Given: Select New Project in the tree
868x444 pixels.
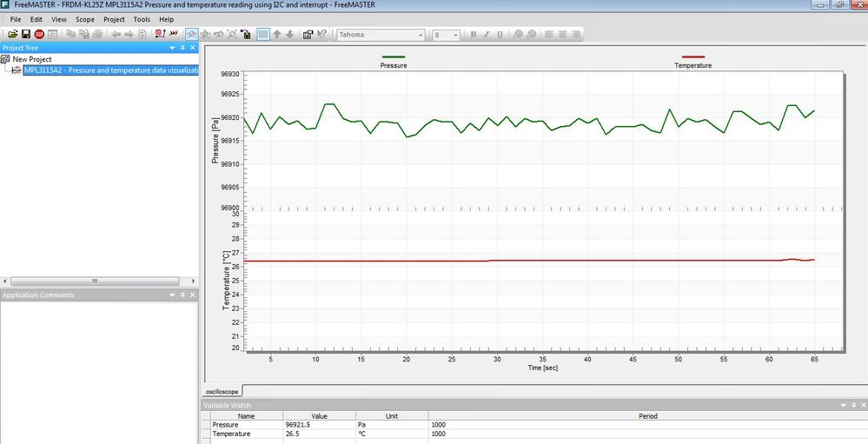Looking at the screenshot, I should coord(32,59).
